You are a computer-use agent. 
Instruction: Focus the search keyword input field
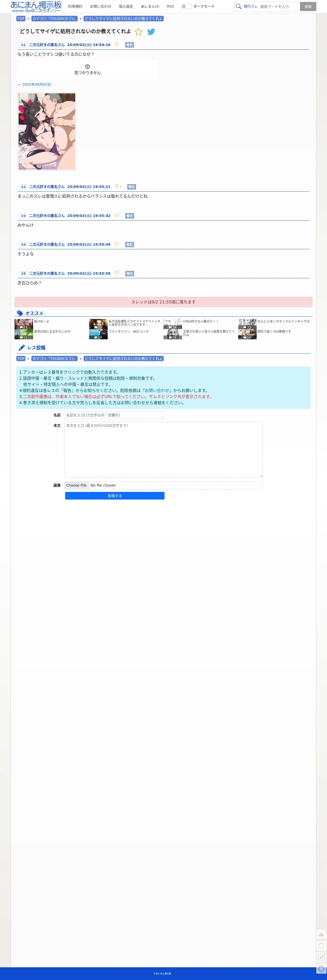coord(279,6)
